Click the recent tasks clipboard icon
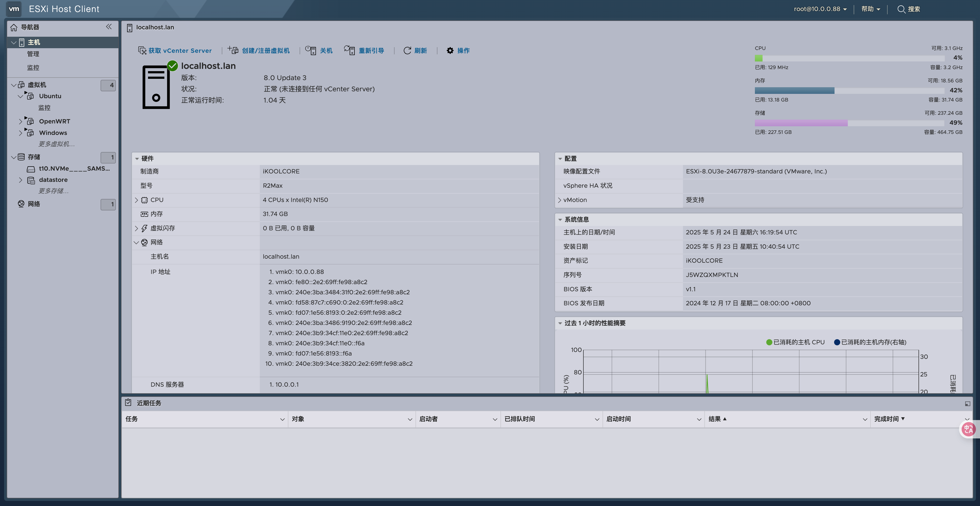Image resolution: width=980 pixels, height=506 pixels. [128, 402]
